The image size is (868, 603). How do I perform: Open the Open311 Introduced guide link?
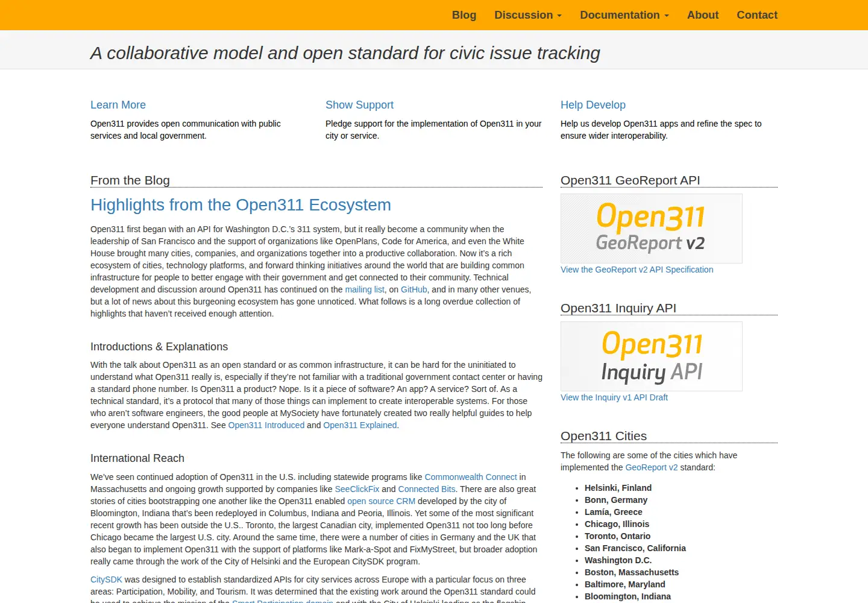(x=266, y=425)
